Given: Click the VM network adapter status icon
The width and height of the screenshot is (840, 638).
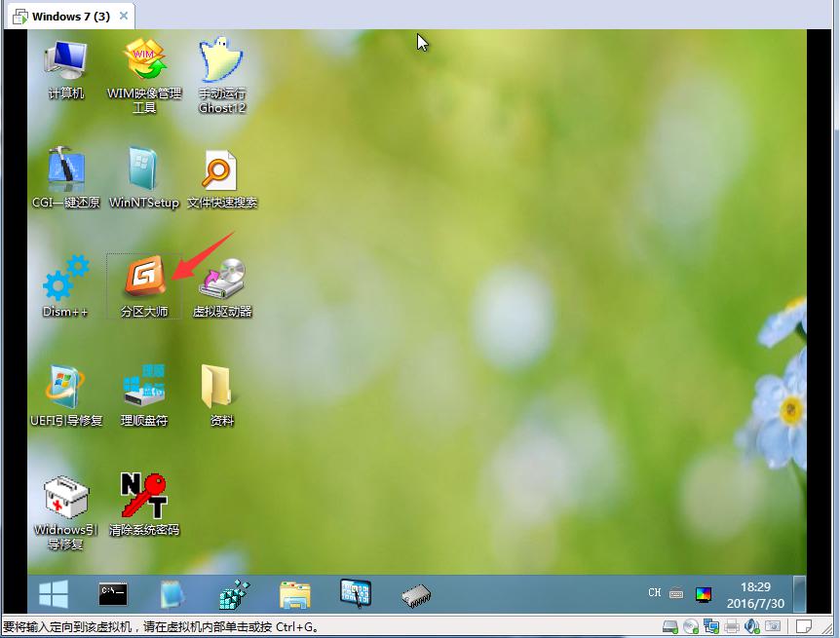Looking at the screenshot, I should 711,626.
